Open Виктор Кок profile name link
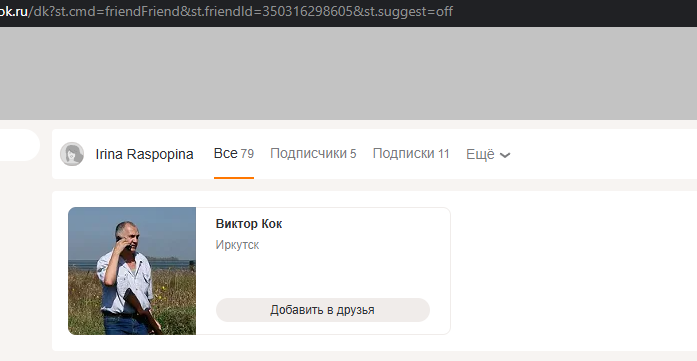 click(249, 224)
